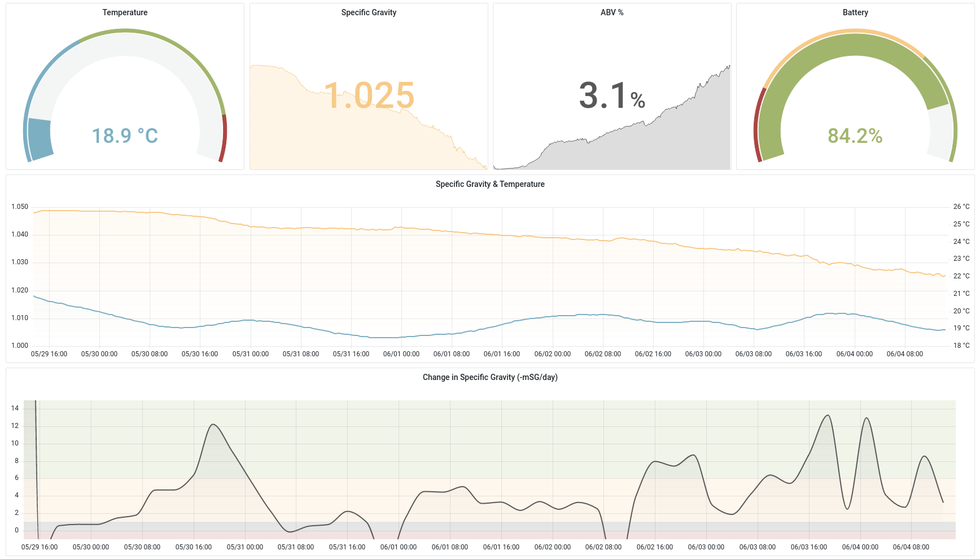Click the 14 label on mSG/day y-axis
Screen dimensions: 980x559
(15, 408)
